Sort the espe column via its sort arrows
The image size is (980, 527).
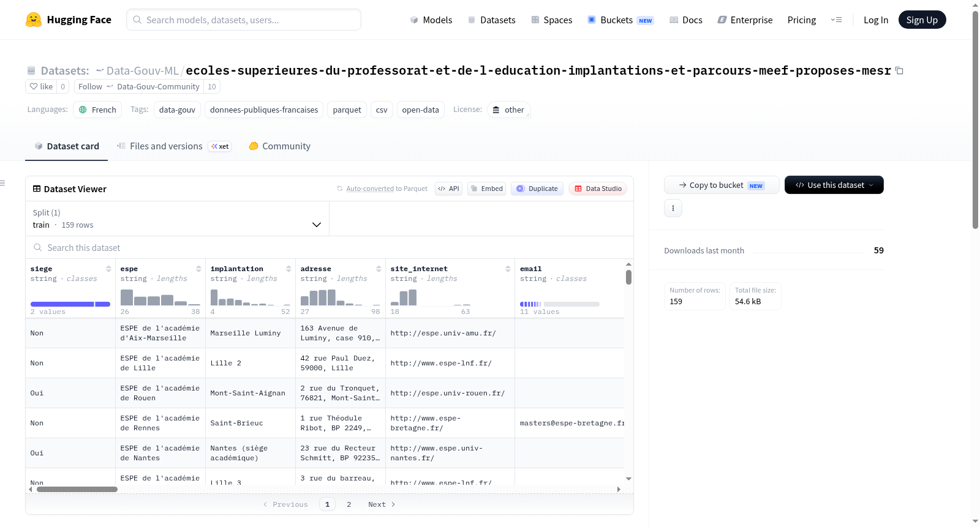tap(198, 269)
